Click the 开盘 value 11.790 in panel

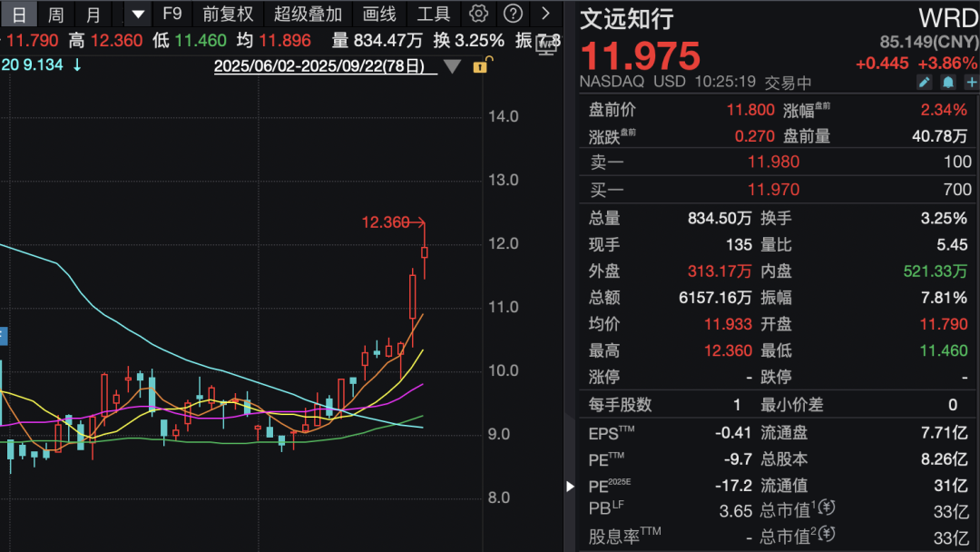[x=943, y=324]
